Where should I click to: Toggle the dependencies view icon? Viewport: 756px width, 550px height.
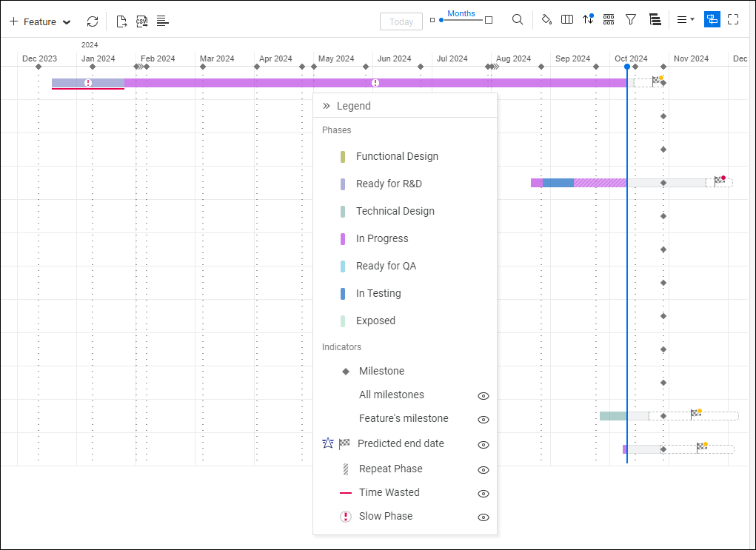click(x=712, y=19)
